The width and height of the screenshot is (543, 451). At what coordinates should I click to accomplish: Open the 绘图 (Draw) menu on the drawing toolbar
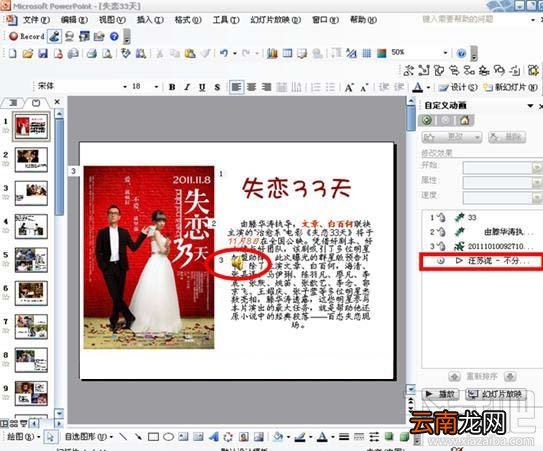coord(23,437)
